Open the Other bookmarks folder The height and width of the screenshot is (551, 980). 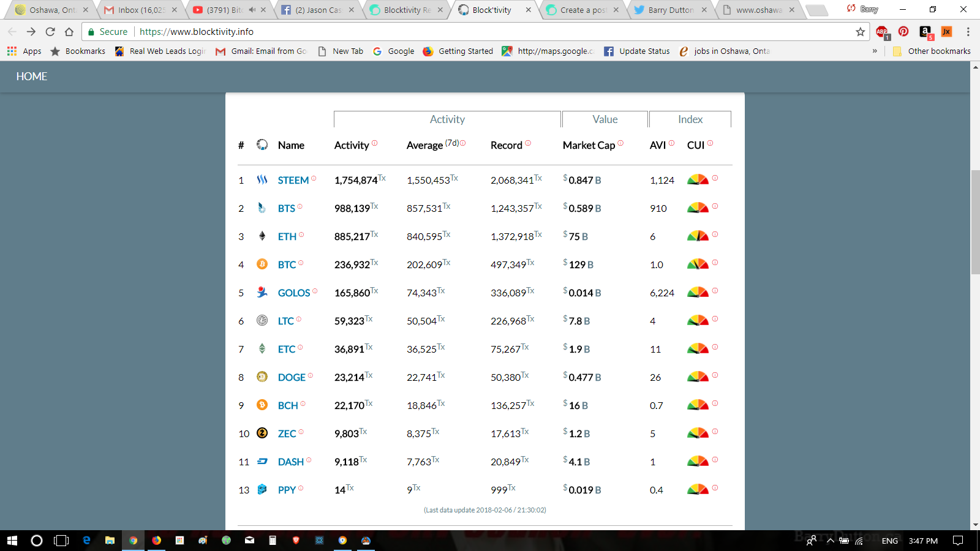[932, 51]
